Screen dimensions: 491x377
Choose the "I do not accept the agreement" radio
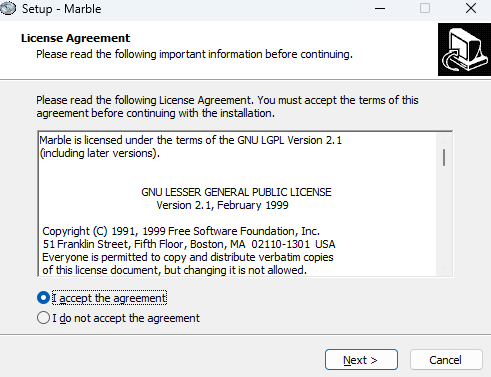pos(43,318)
